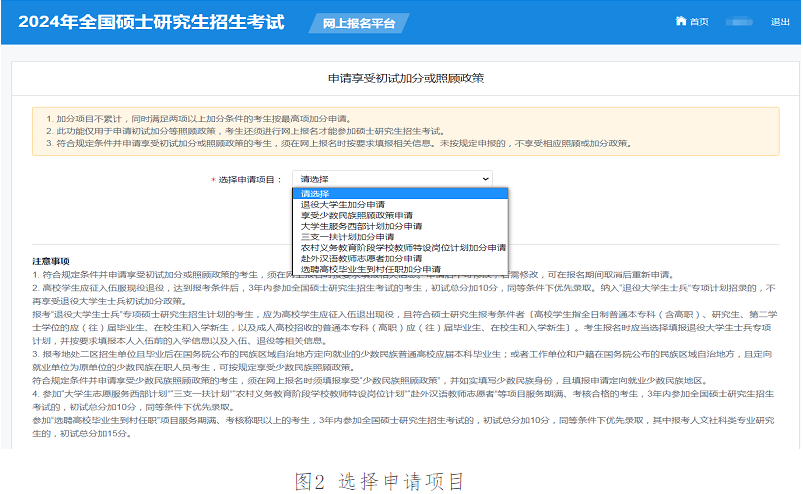Viewport: 803px width, 494px height.
Task: Collapse dropdown using the chevron arrow
Action: [x=486, y=179]
